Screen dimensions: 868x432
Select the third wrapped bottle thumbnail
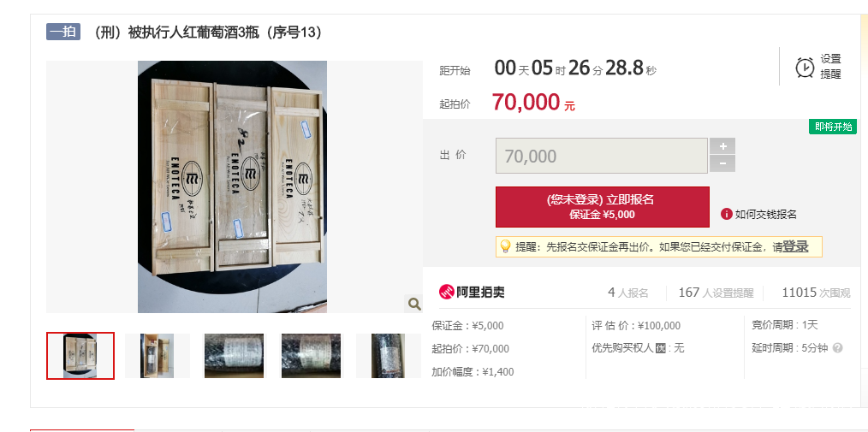[x=234, y=356]
